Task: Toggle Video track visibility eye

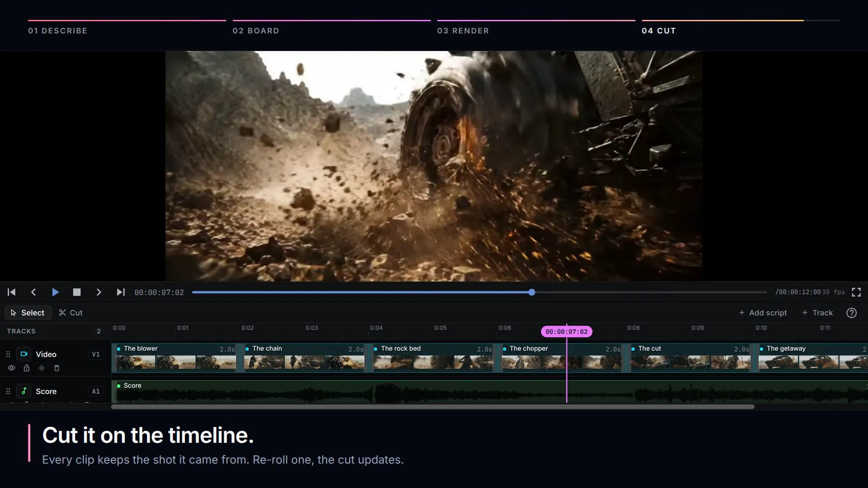Action: click(12, 368)
